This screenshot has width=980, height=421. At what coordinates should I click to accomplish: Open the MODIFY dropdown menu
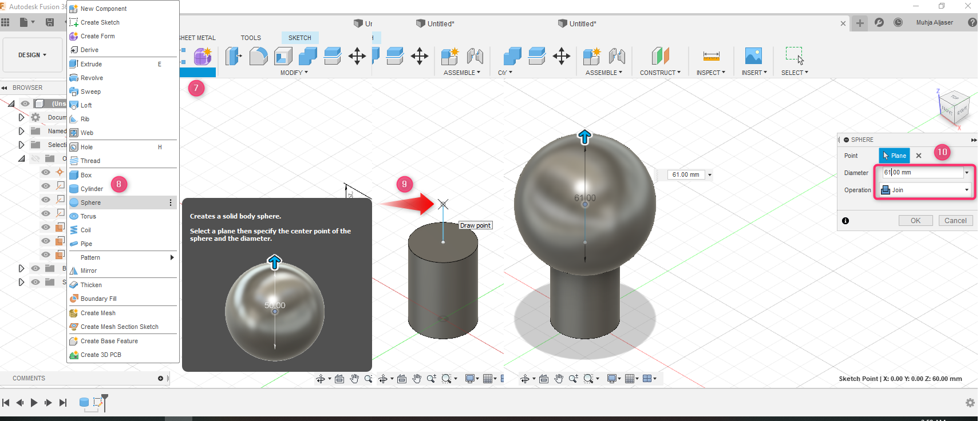click(294, 73)
